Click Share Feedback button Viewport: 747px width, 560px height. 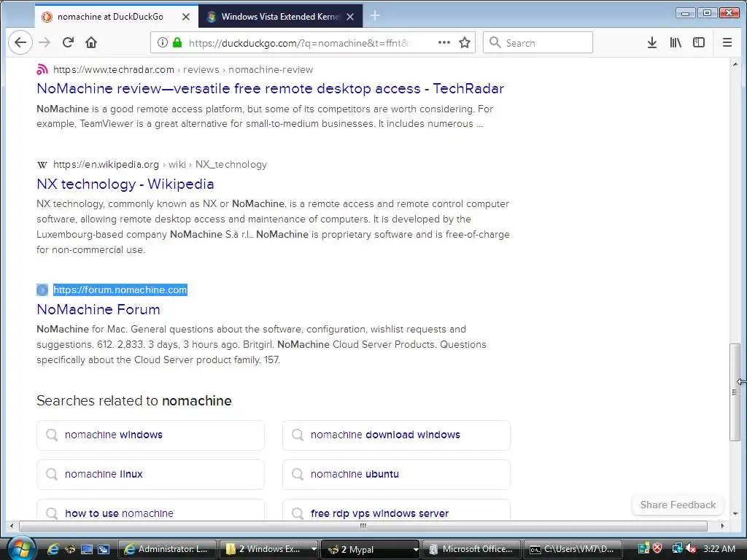pyautogui.click(x=678, y=505)
